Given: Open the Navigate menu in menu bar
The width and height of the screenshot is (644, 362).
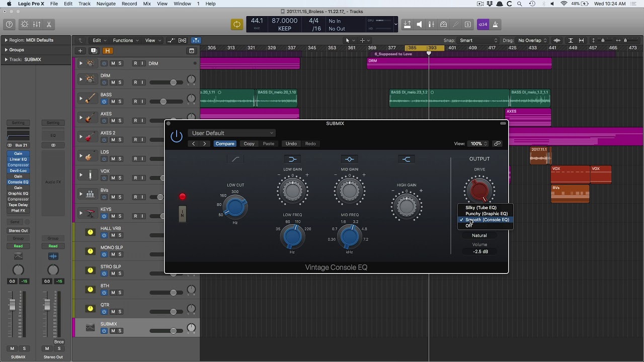Looking at the screenshot, I should tap(106, 4).
